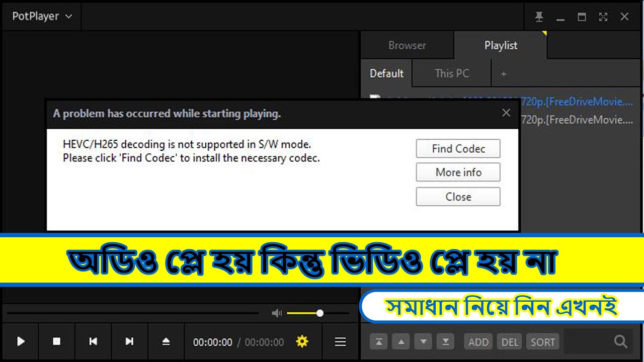Click the Close button in error dialog
Screen dimensions: 644x362
tap(458, 197)
